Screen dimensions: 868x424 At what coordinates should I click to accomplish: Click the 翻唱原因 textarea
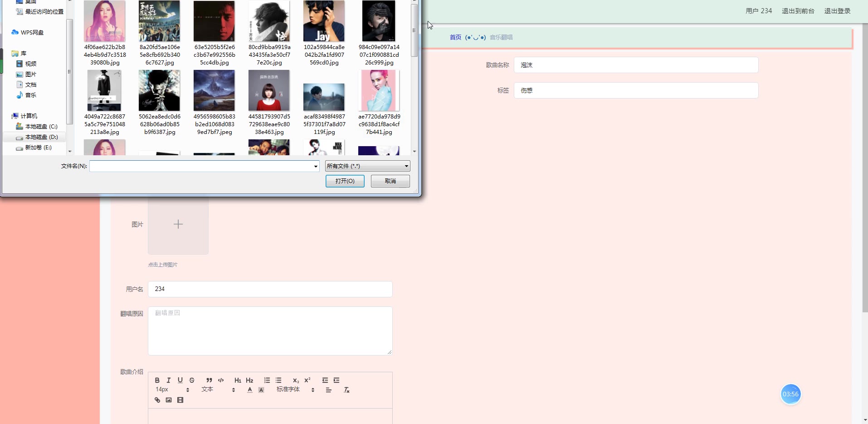pyautogui.click(x=270, y=331)
